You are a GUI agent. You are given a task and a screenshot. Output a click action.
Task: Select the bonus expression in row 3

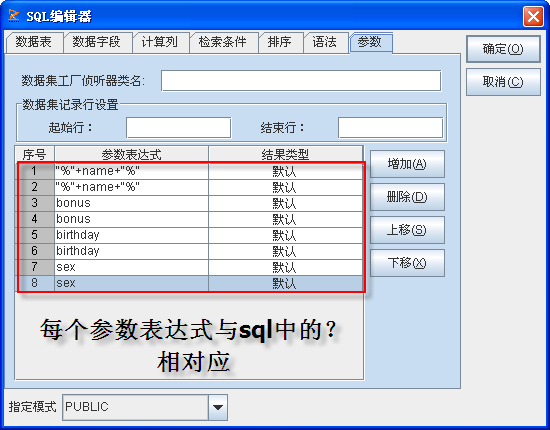[132, 203]
